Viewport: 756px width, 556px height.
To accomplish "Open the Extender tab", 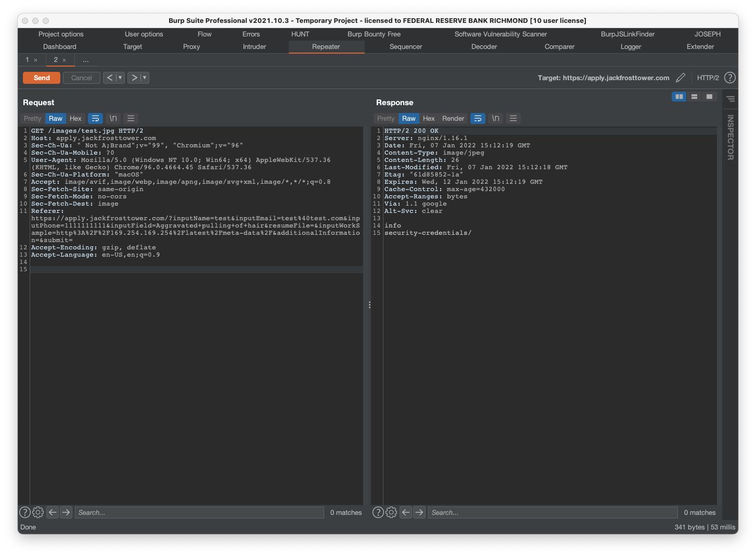I will coord(700,46).
